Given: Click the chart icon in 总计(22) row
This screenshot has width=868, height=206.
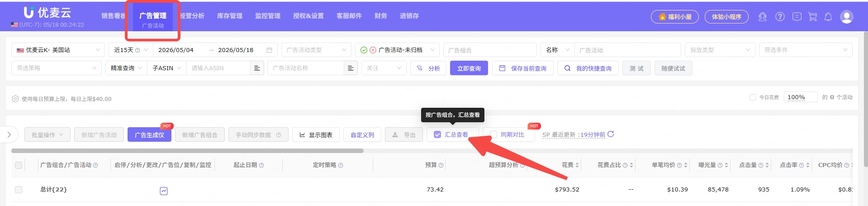Looking at the screenshot, I should 164,191.
